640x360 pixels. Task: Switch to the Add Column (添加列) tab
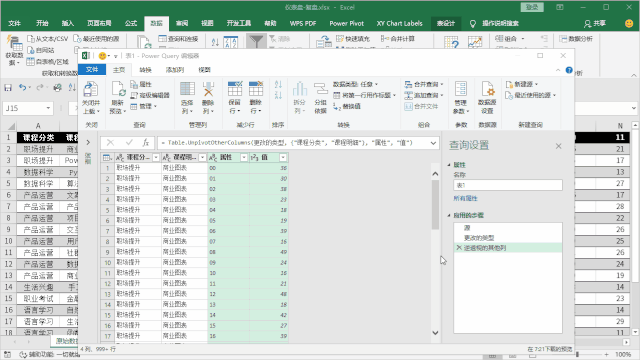tap(175, 70)
